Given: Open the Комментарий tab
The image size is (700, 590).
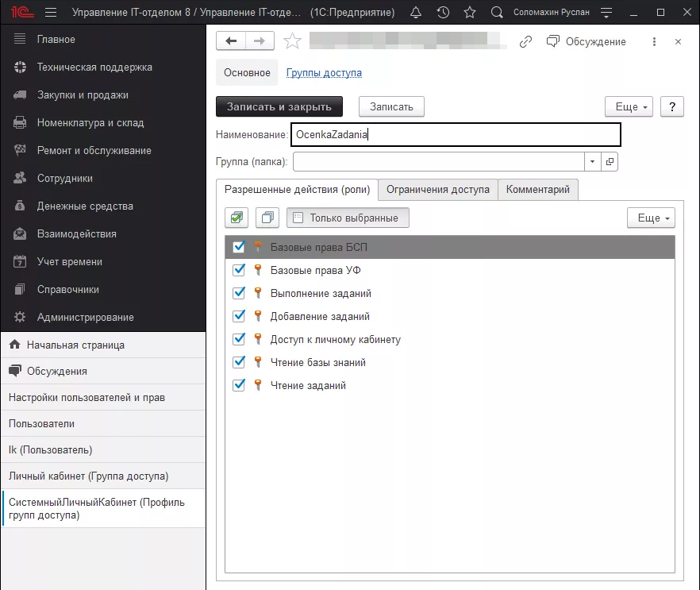Looking at the screenshot, I should click(538, 190).
